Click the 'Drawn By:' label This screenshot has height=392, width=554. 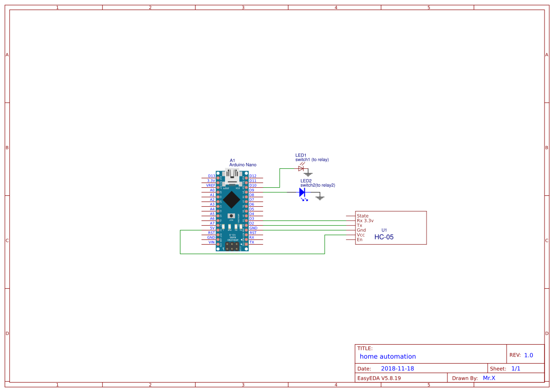click(x=464, y=378)
